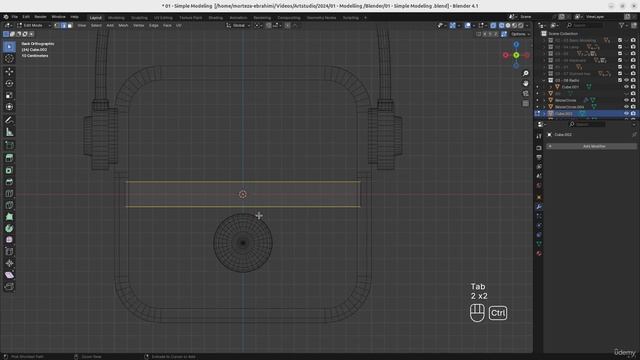
Task: Click the viewport pan hand icon
Action: click(526, 83)
